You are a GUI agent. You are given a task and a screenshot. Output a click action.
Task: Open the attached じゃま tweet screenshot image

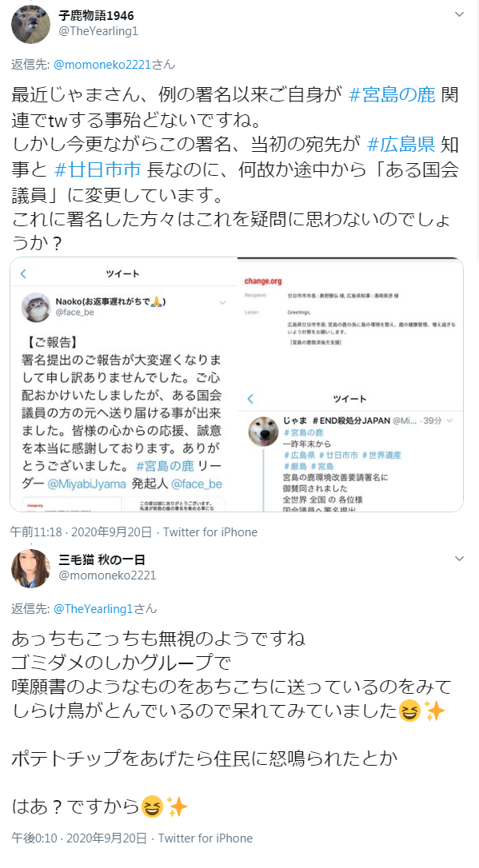coord(350,448)
